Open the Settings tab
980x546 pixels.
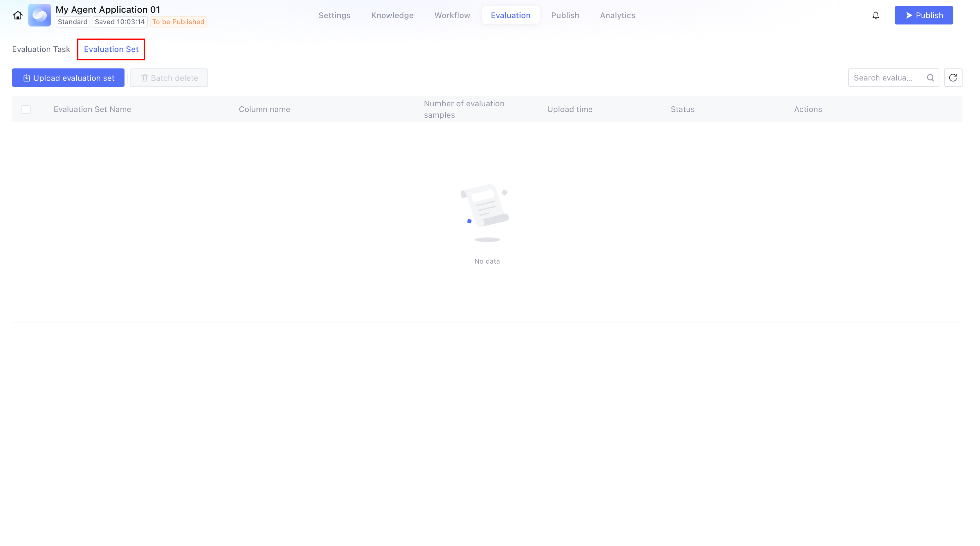(x=334, y=15)
